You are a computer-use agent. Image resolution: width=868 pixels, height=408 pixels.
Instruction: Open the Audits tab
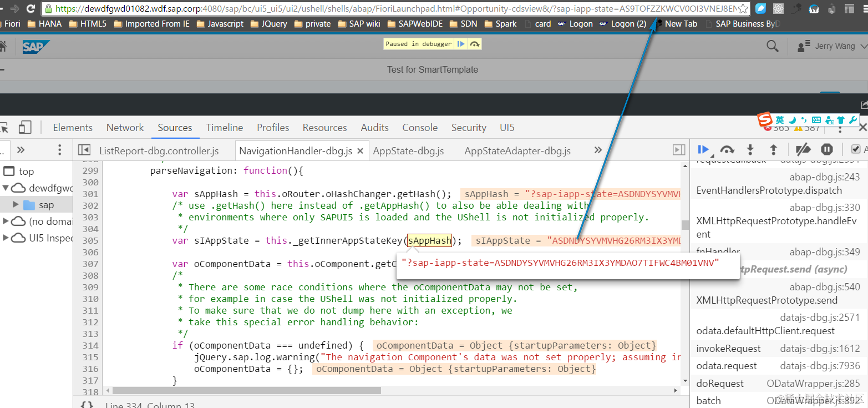click(x=375, y=128)
